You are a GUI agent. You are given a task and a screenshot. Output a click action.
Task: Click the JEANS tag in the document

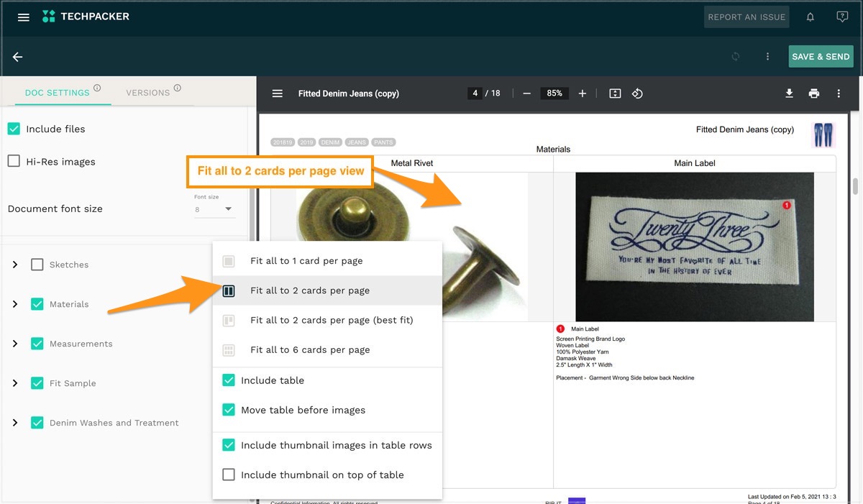[357, 142]
